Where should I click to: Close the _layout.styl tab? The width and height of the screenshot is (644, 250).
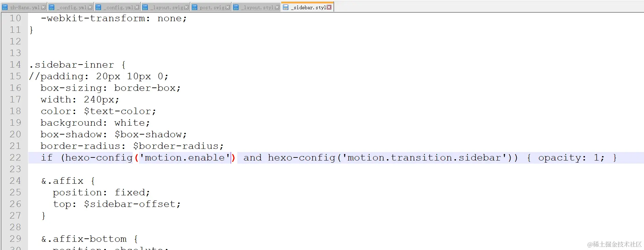coord(277,7)
